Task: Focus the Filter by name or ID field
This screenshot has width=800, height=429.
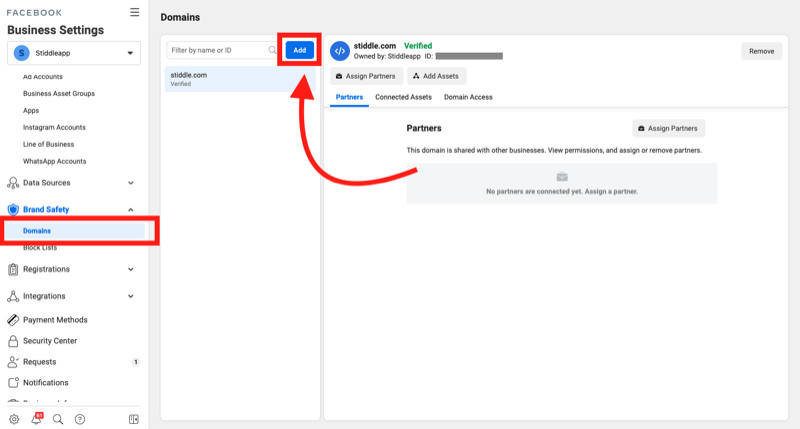Action: (223, 50)
